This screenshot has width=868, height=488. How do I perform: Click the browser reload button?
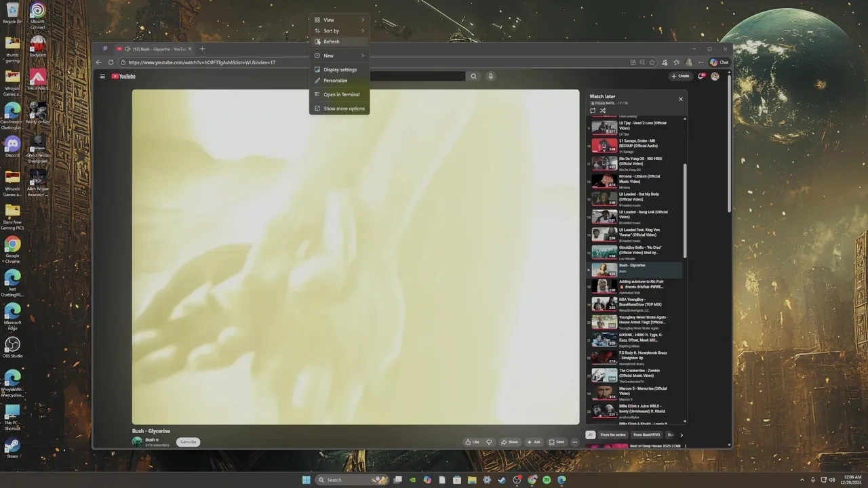(x=111, y=62)
